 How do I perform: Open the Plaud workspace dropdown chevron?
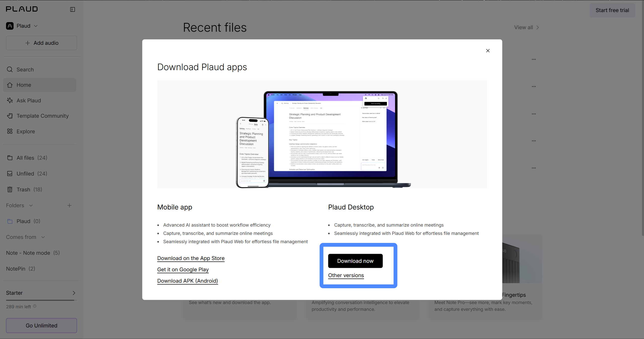click(x=36, y=26)
